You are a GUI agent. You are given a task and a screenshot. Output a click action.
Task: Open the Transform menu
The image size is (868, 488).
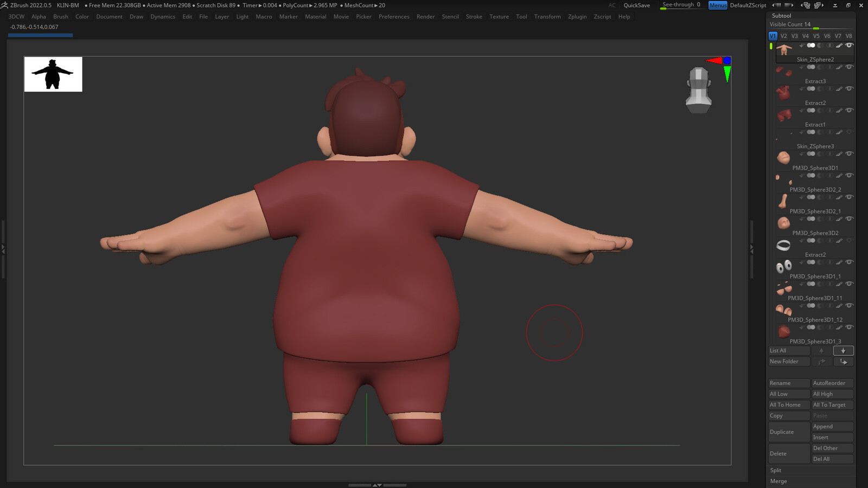(x=547, y=17)
